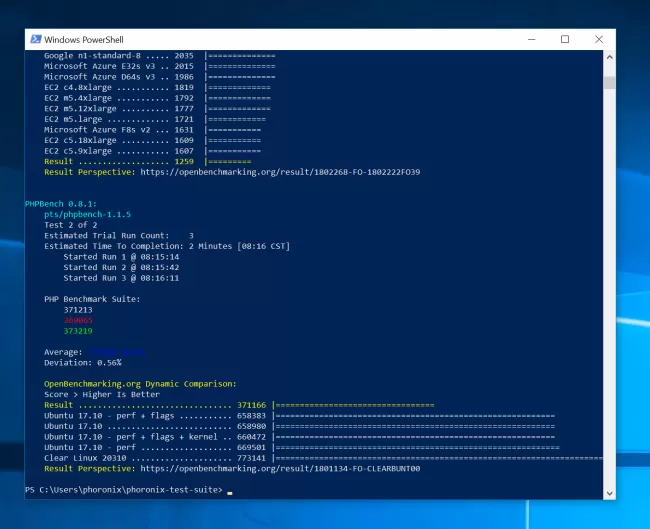The width and height of the screenshot is (650, 529).
Task: Click the openbenchmarking URL ending 1802222FO39
Action: pos(280,172)
